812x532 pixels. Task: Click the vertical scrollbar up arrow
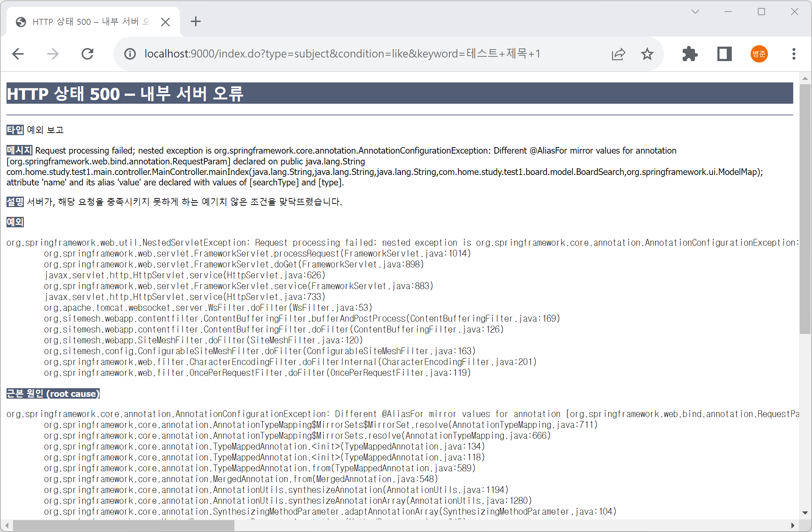(x=805, y=78)
